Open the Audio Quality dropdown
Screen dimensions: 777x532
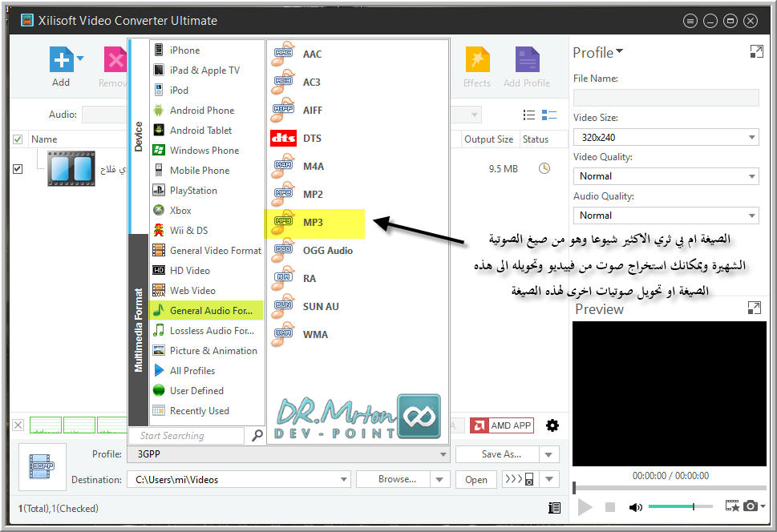tap(666, 216)
